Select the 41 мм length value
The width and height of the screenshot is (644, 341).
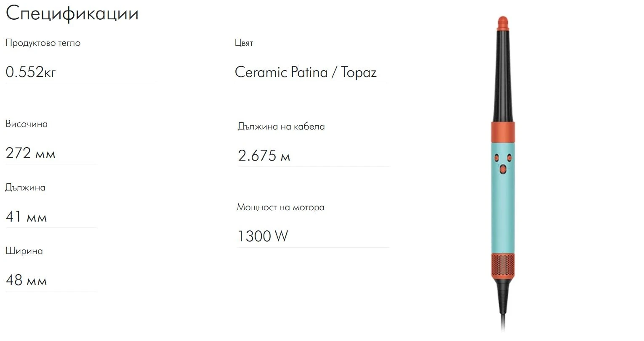tap(26, 217)
